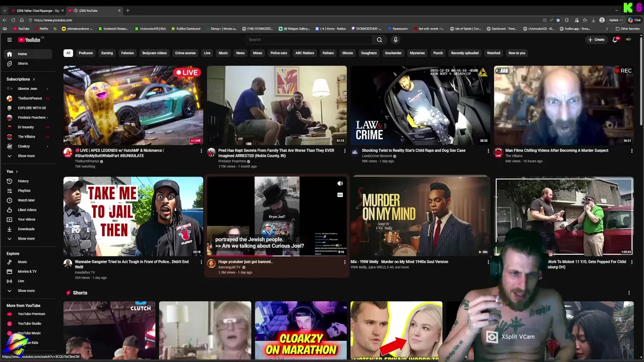This screenshot has height=362, width=644.
Task: Open the browser tab search dropdown
Action: [x=5, y=11]
